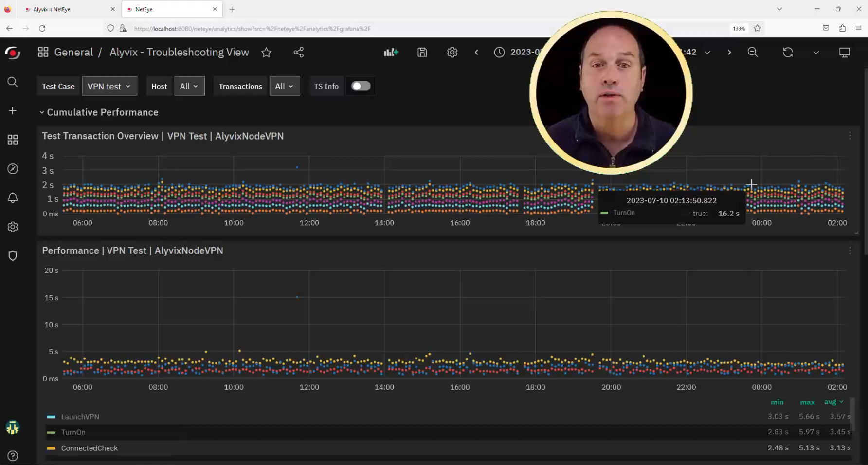Open the search icon in sidebar
The width and height of the screenshot is (868, 465).
coord(13,82)
